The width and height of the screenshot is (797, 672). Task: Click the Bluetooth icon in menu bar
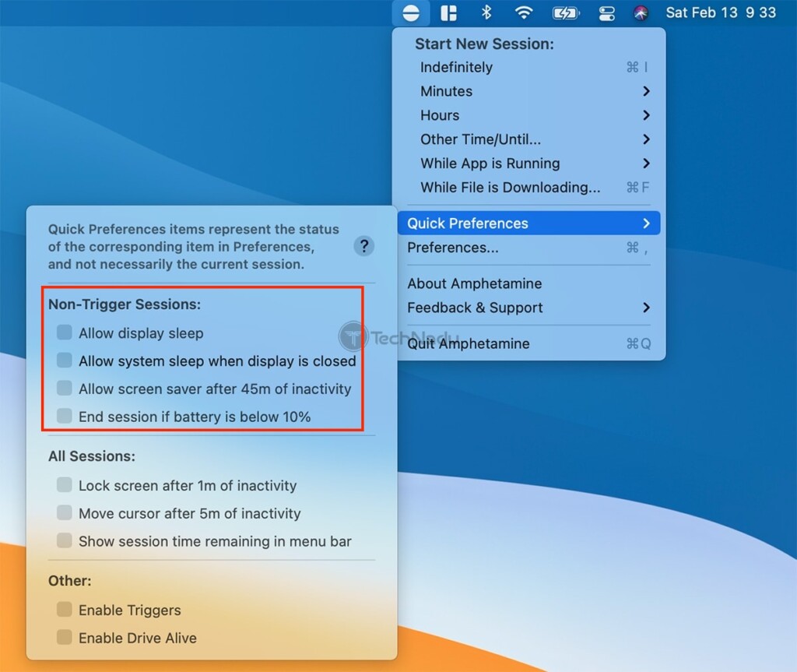[x=486, y=12]
